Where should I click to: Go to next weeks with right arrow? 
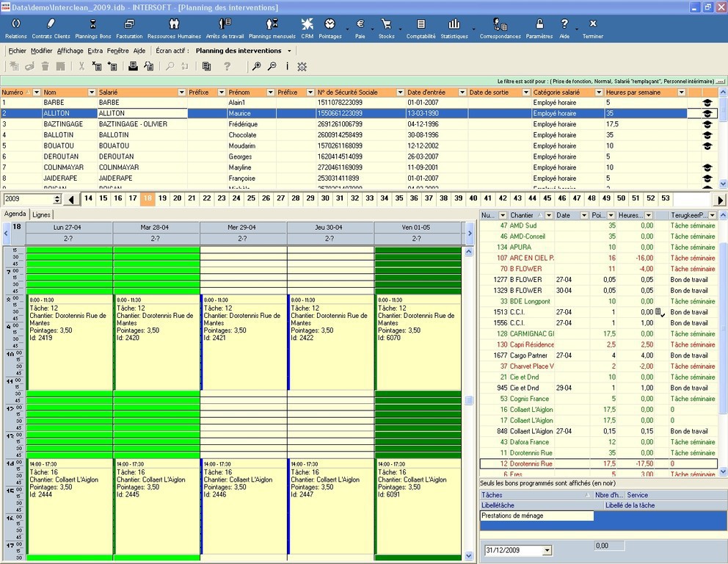pyautogui.click(x=720, y=199)
